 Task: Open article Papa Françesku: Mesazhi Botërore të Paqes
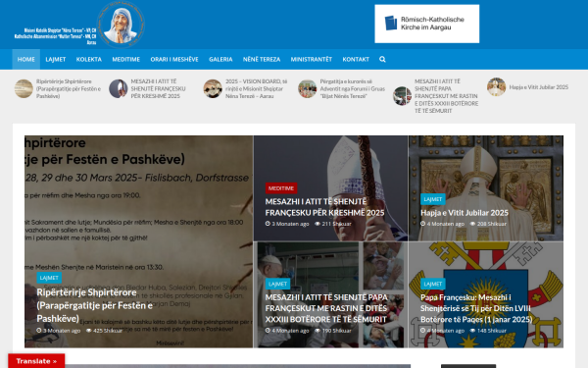(476, 308)
